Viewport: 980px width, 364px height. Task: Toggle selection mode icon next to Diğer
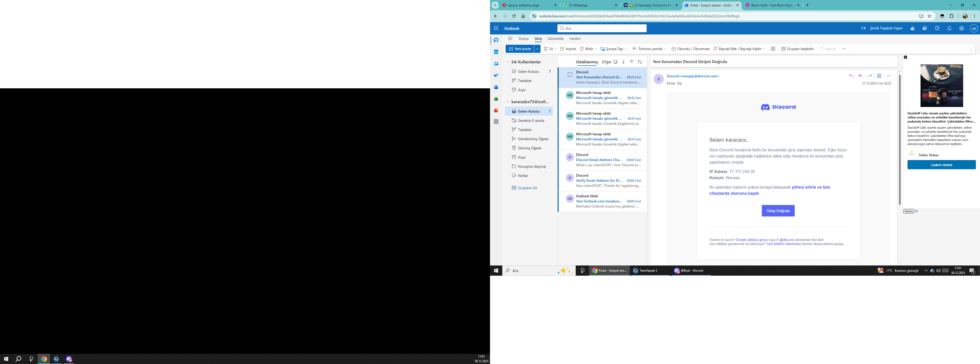click(615, 62)
